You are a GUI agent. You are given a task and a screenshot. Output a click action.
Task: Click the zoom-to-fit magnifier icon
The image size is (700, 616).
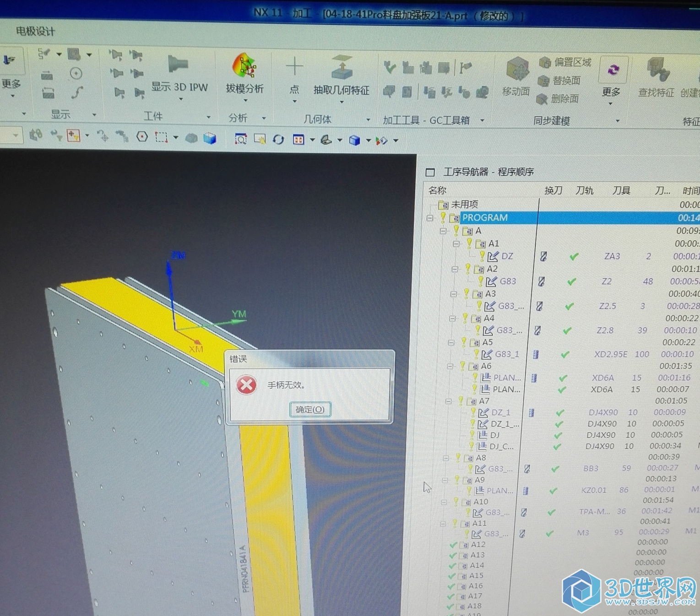click(241, 139)
